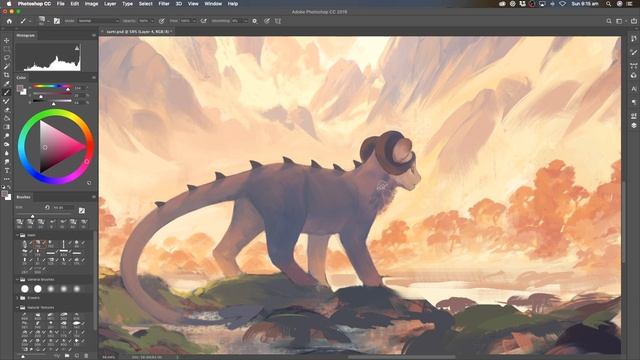Image resolution: width=640 pixels, height=360 pixels.
Task: Select the water-drop Blur tool
Action: (x=7, y=153)
